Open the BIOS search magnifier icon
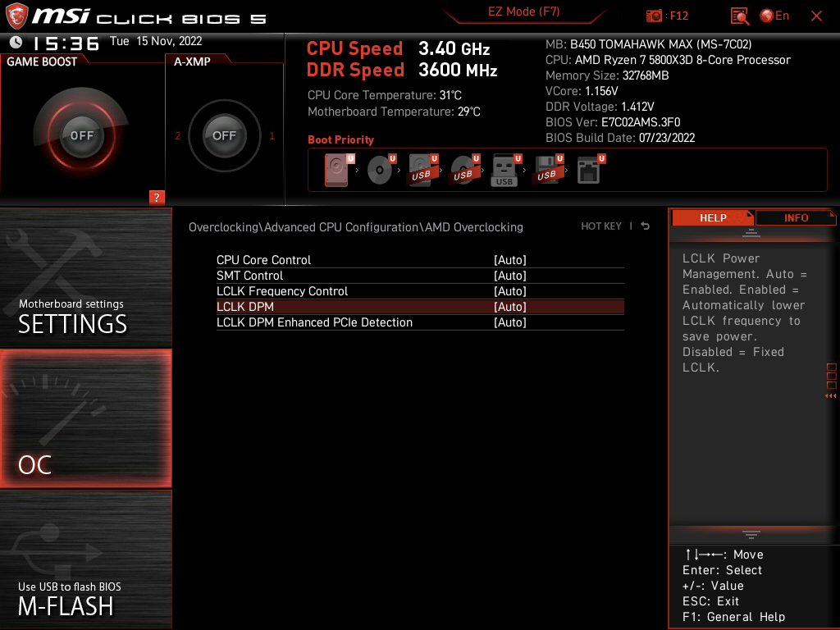Screen dimensions: 840x630 [x=739, y=16]
